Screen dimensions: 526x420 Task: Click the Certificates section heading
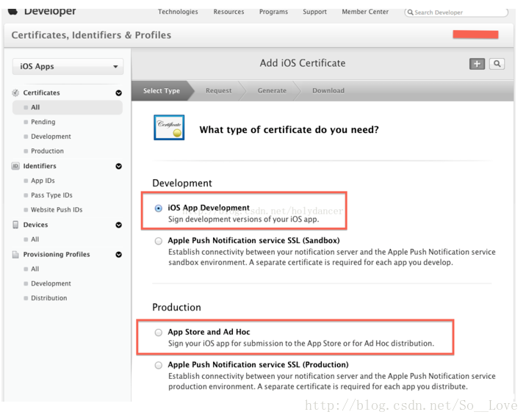(42, 93)
